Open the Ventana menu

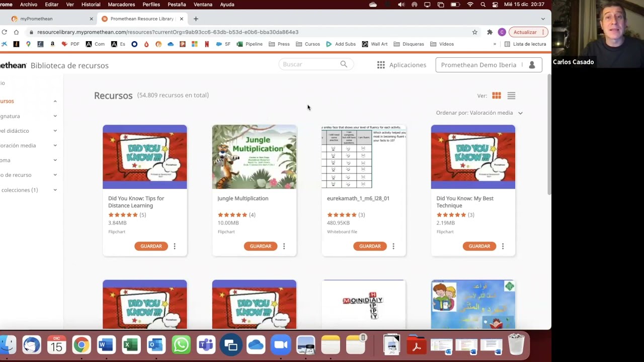(x=203, y=5)
